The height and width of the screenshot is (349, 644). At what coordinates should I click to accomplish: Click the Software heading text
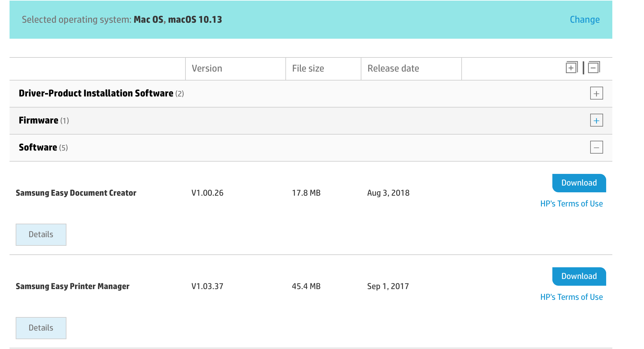coord(38,147)
